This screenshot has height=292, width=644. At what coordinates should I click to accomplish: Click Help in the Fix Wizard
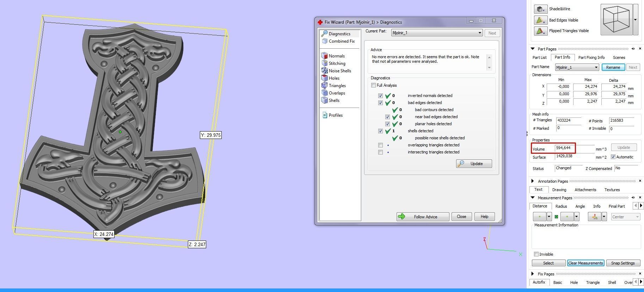(x=484, y=217)
